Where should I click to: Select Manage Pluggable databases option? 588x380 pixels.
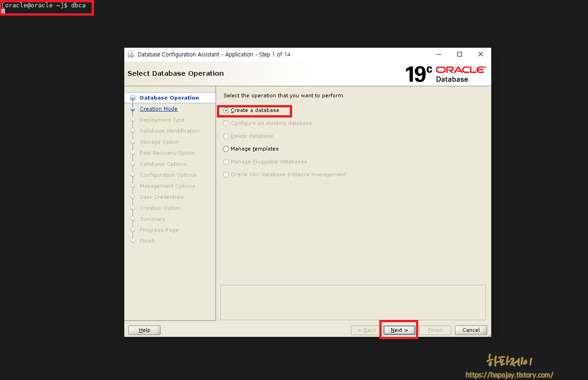(265, 162)
